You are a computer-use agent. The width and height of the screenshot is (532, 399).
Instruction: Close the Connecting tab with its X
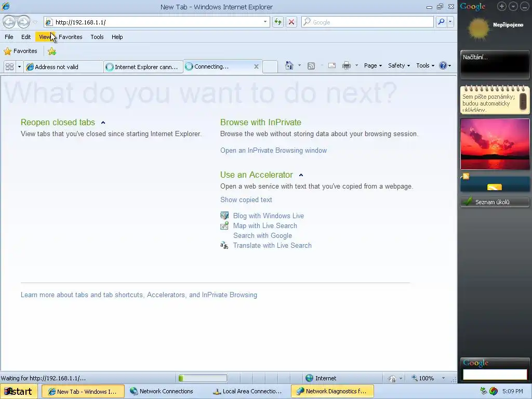click(257, 66)
